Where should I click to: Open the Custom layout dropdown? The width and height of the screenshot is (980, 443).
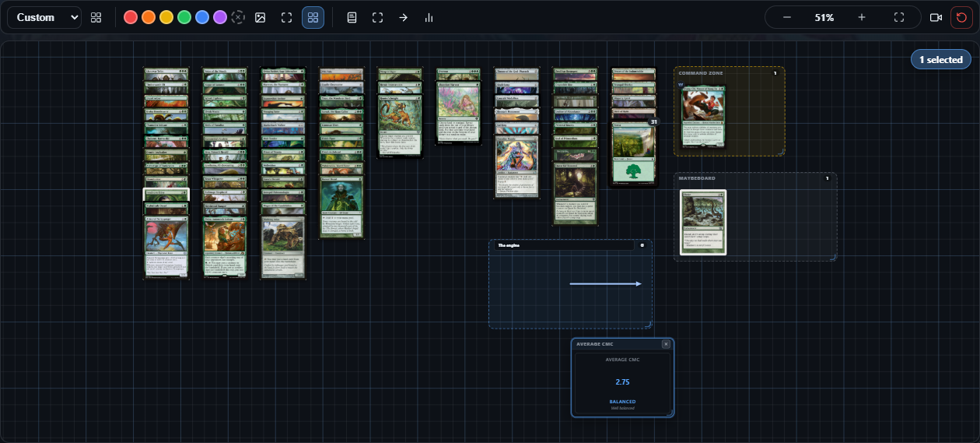click(x=44, y=17)
